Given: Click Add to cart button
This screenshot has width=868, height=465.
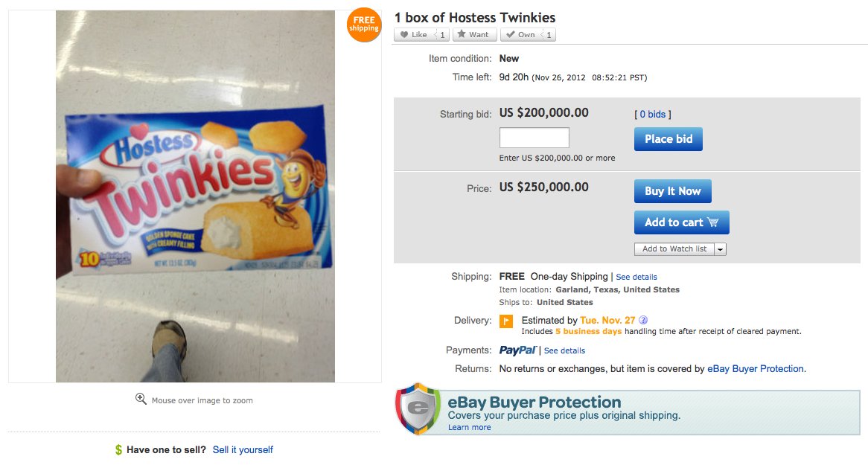Looking at the screenshot, I should tap(681, 222).
